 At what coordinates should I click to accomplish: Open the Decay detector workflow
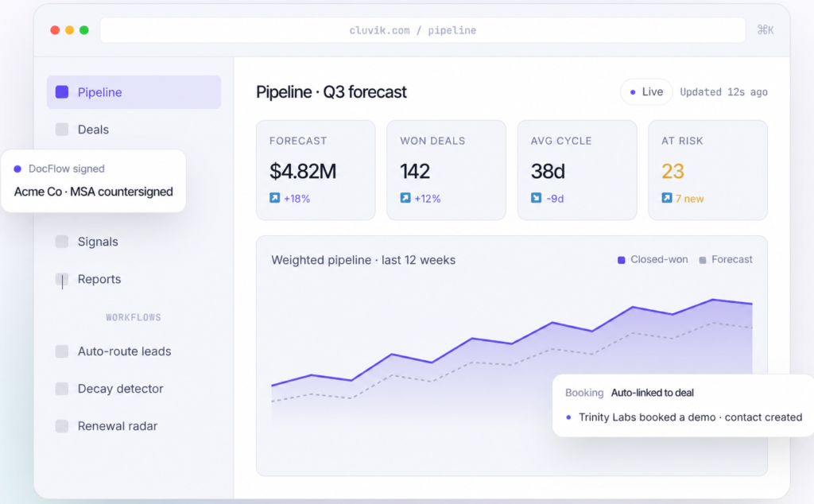pos(134,389)
